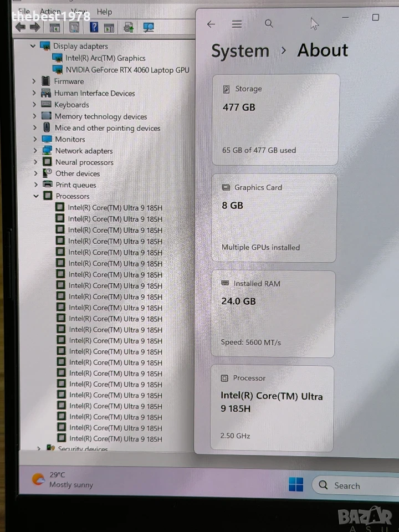Image resolution: width=399 pixels, height=532 pixels.
Task: Click the Monitors category icon
Action: 47,139
